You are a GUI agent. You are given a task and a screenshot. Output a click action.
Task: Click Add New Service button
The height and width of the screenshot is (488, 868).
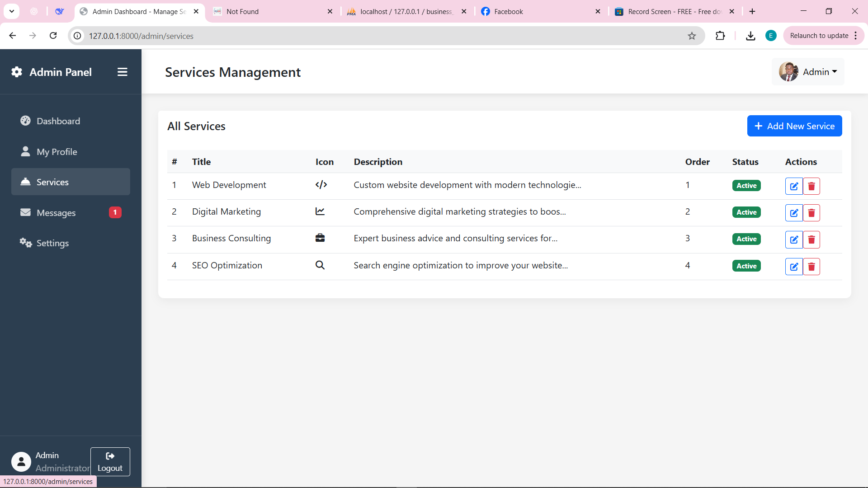point(794,126)
